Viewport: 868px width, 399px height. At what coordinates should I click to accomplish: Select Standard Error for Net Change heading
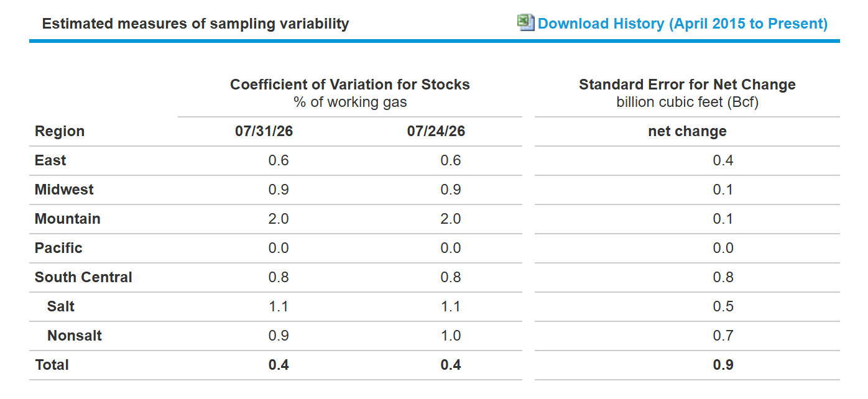[x=687, y=85]
